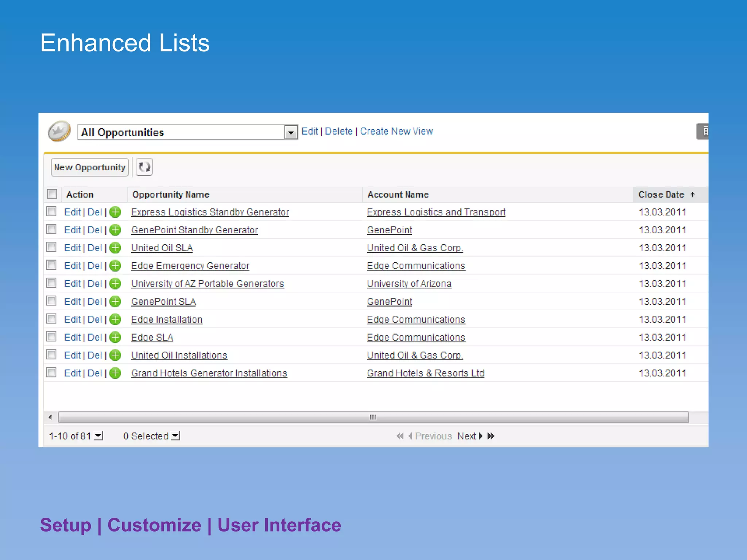This screenshot has height=560, width=747.
Task: Open Express Logistics and Transport account
Action: (436, 212)
